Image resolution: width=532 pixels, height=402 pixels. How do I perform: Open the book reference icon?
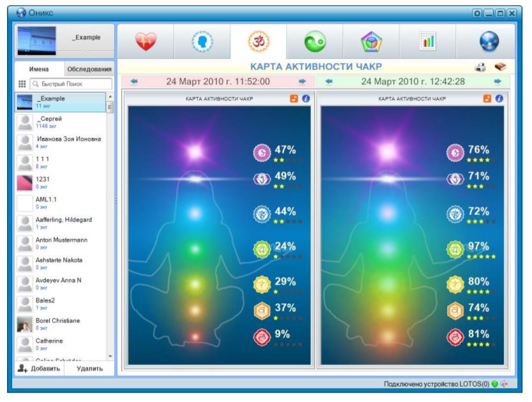(500, 67)
